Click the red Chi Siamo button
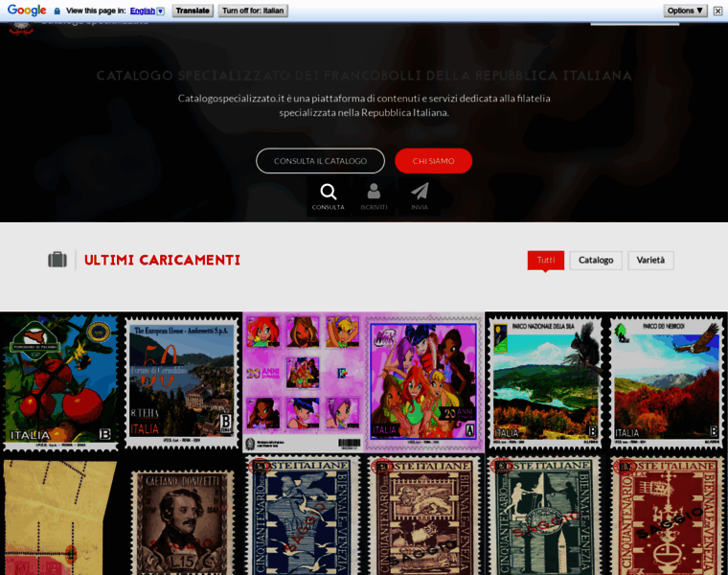Viewport: 728px width, 575px height. click(434, 161)
